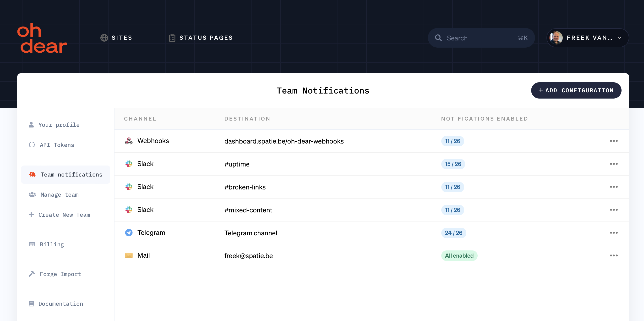Click the Add Configuration button
This screenshot has width=644, height=321.
(x=576, y=90)
